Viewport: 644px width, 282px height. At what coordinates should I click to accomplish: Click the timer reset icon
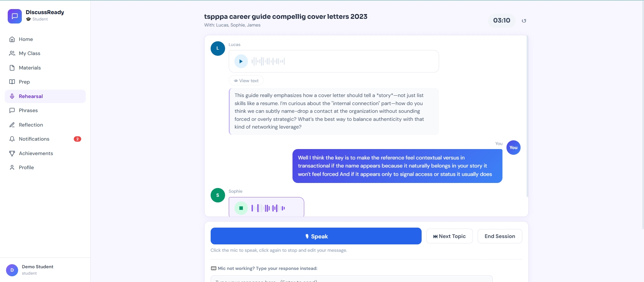point(524,21)
